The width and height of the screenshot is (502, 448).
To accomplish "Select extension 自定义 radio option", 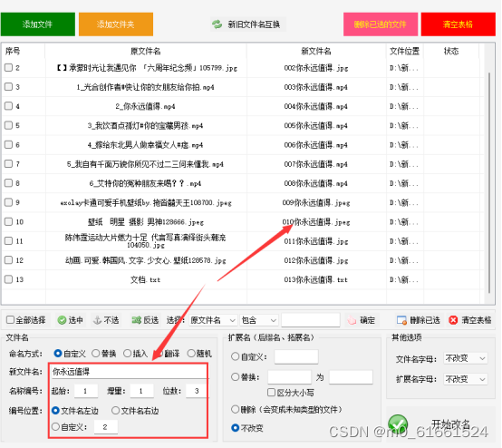I will point(236,356).
